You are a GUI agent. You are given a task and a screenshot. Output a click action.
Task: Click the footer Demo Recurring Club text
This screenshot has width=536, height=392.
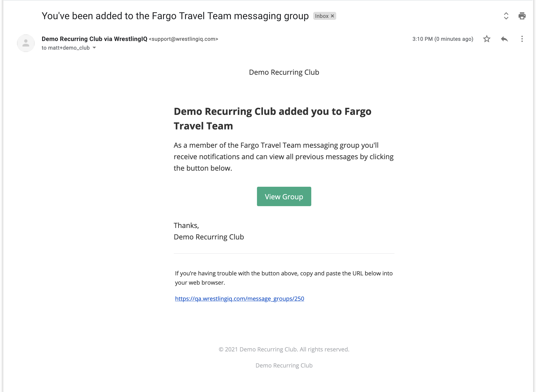[x=284, y=365]
